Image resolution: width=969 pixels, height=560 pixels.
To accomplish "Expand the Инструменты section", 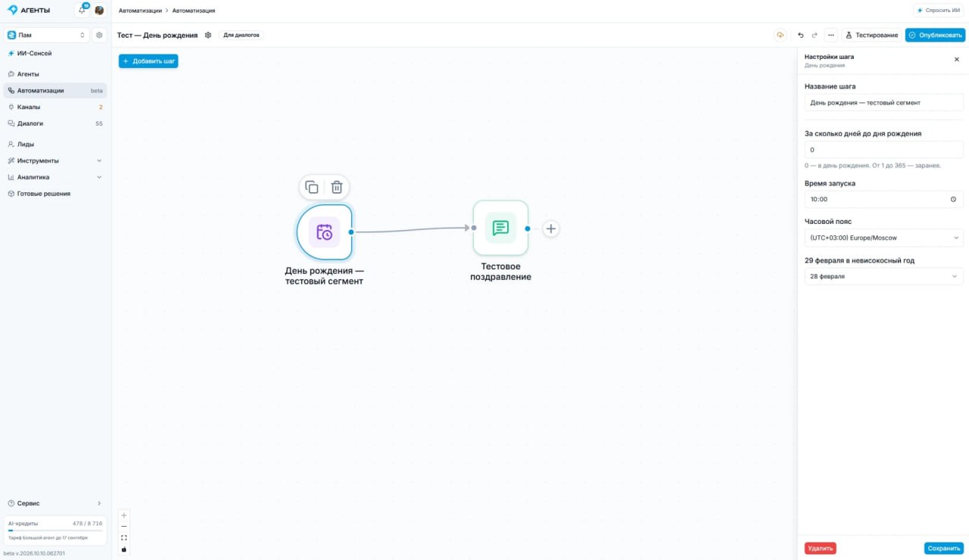I will point(55,160).
